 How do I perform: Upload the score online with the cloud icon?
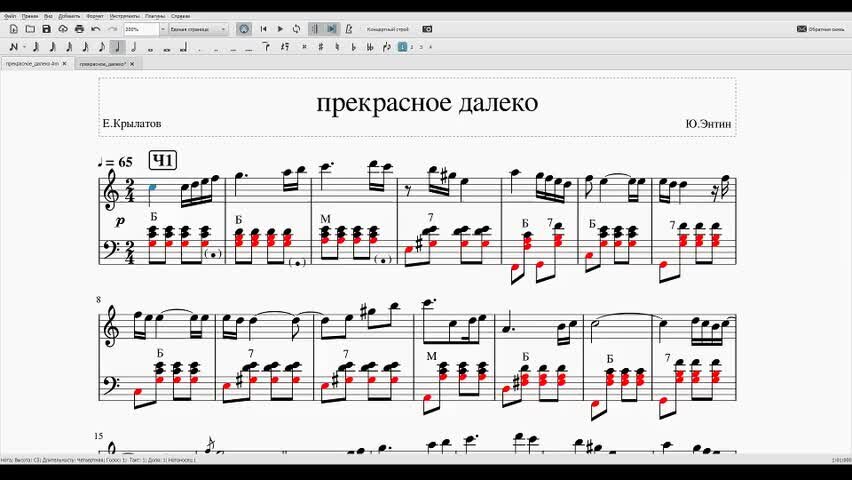(63, 29)
